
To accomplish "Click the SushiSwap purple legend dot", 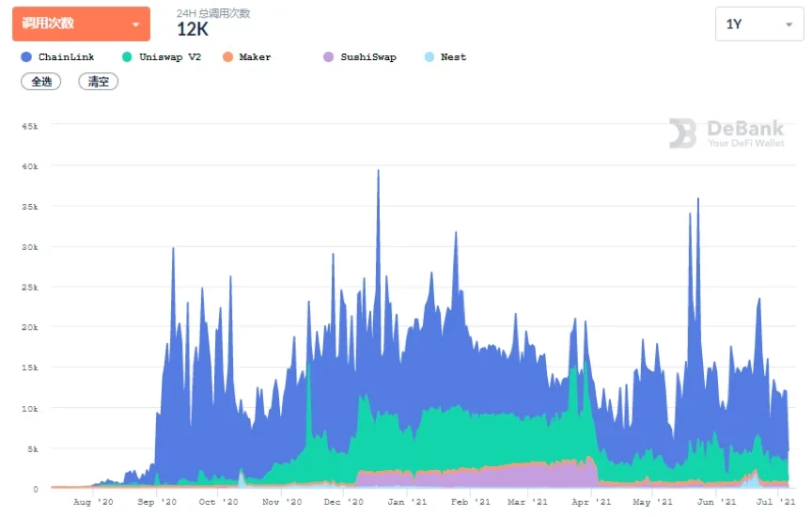I will [x=328, y=57].
